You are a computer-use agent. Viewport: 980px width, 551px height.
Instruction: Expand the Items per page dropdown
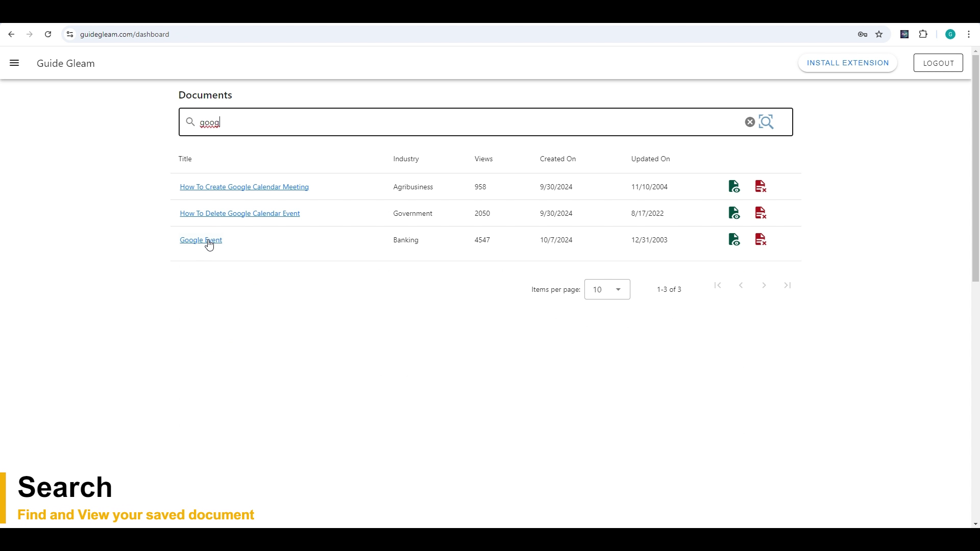tap(607, 289)
